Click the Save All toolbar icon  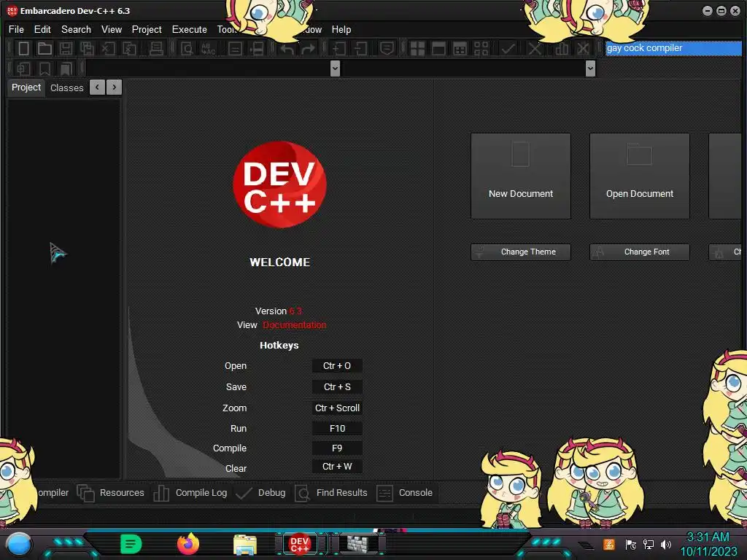(x=87, y=49)
